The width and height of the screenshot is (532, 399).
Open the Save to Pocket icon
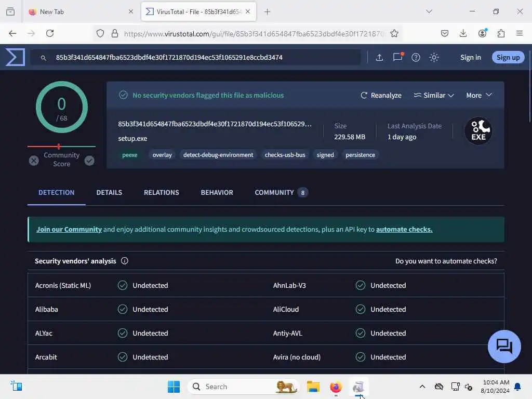(x=445, y=33)
